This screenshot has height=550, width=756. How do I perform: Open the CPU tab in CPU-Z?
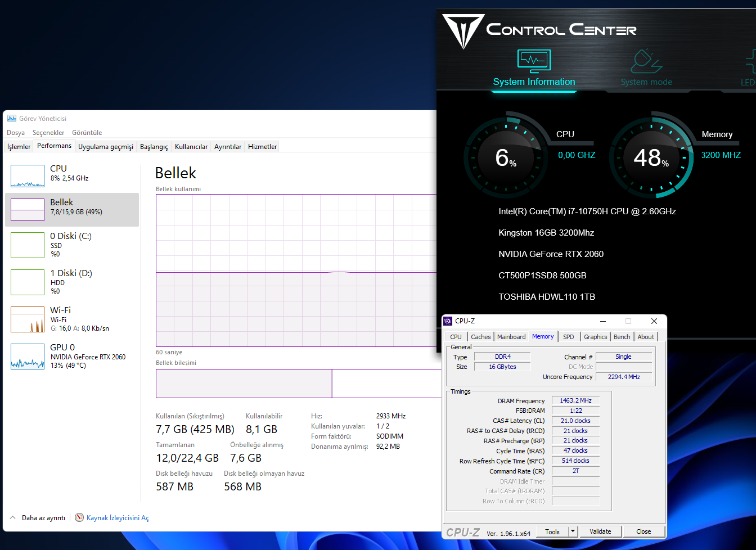(x=456, y=337)
